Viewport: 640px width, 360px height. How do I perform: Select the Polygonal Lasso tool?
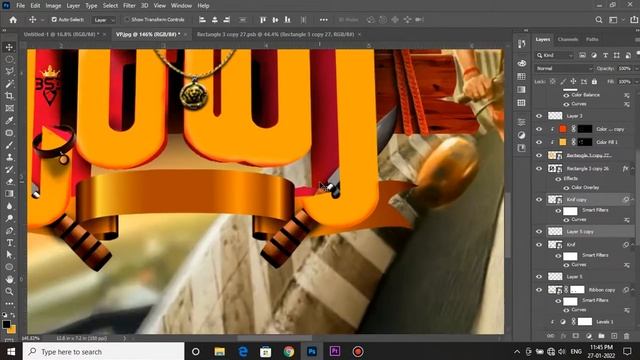[9, 71]
